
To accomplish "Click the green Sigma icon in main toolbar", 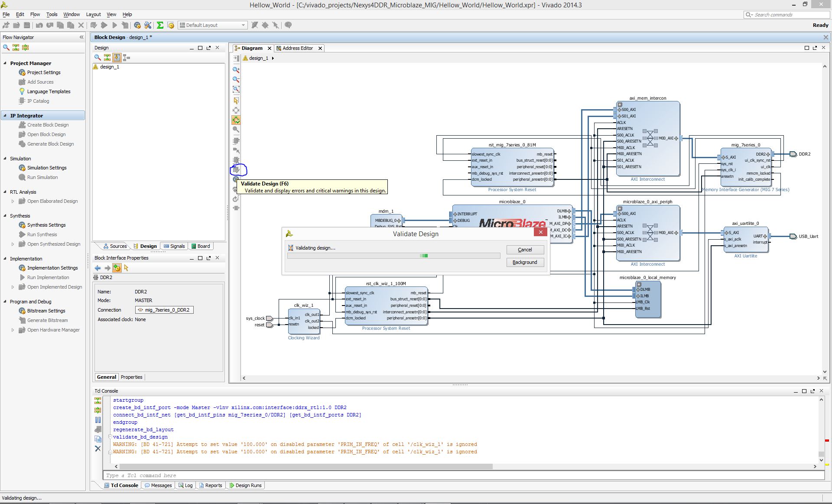I will click(x=160, y=25).
